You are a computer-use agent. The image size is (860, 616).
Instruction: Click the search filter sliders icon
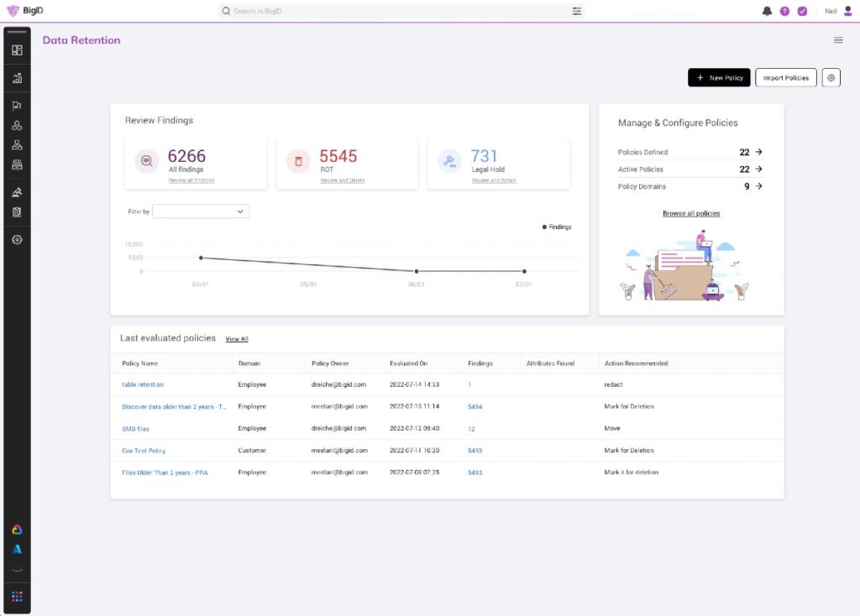576,11
